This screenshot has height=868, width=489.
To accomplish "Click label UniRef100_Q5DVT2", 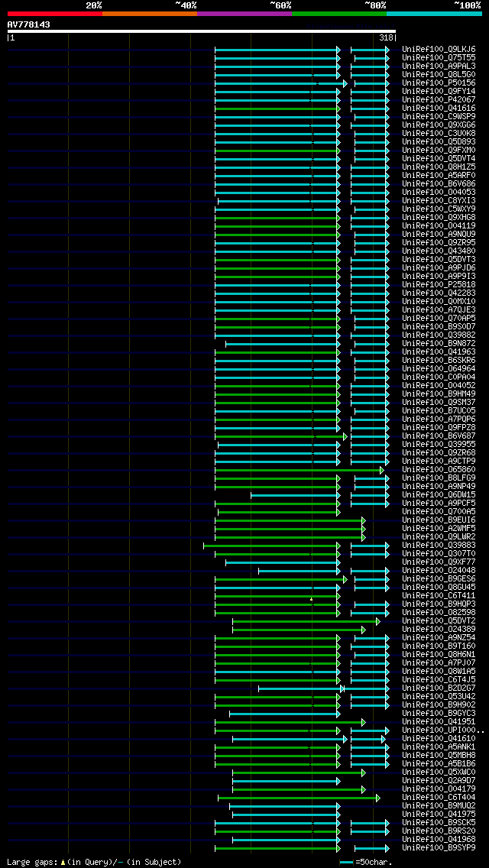I will coord(439,620).
